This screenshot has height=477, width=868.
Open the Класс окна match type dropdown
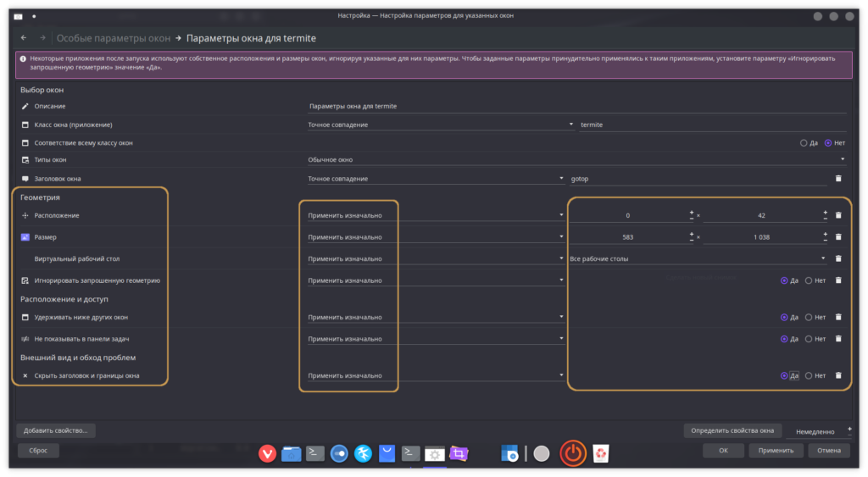[x=441, y=125]
